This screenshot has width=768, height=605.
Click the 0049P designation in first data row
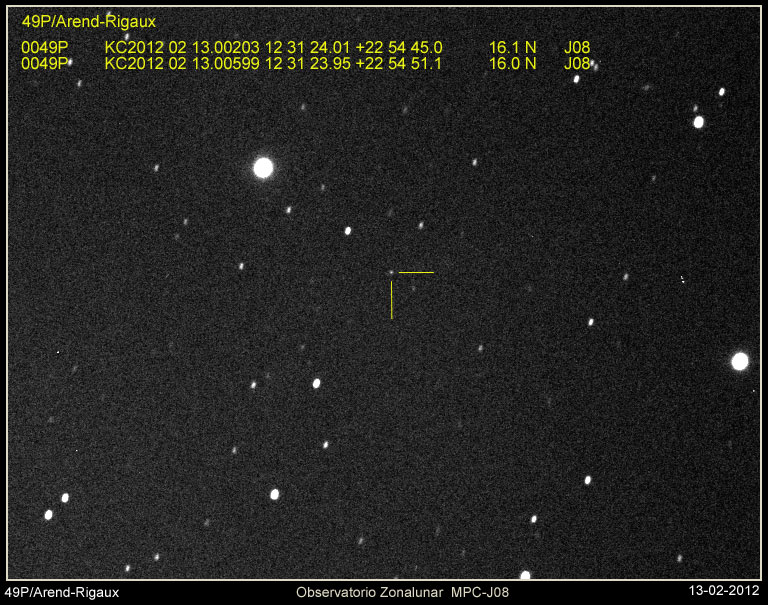(x=43, y=47)
